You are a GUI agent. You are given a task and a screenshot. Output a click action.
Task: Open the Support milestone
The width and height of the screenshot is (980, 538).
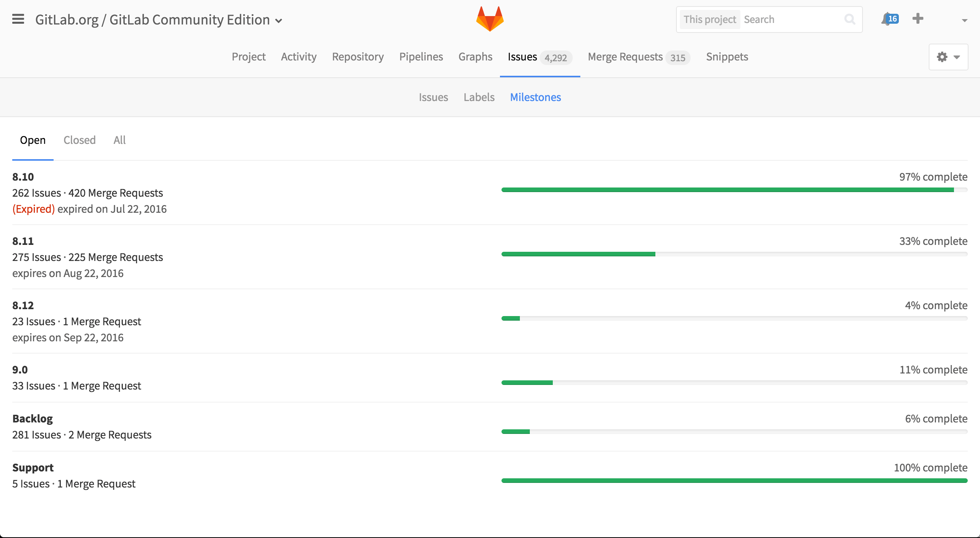point(33,468)
